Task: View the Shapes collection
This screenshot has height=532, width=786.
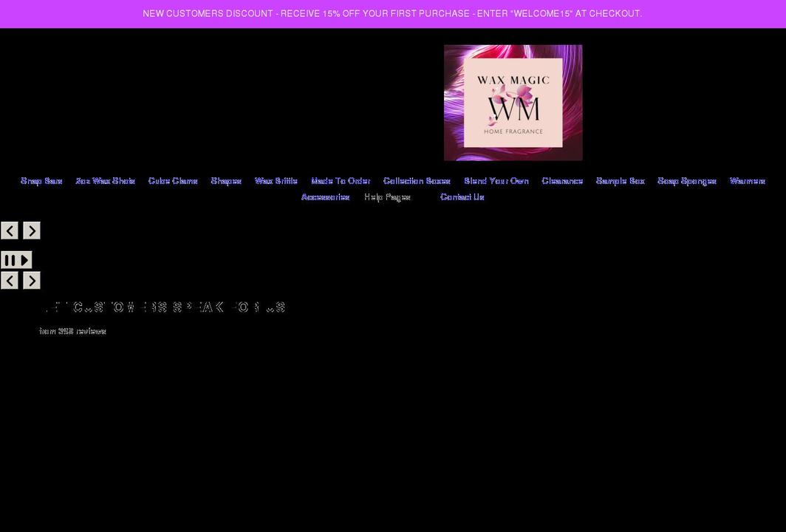Action: (226, 180)
